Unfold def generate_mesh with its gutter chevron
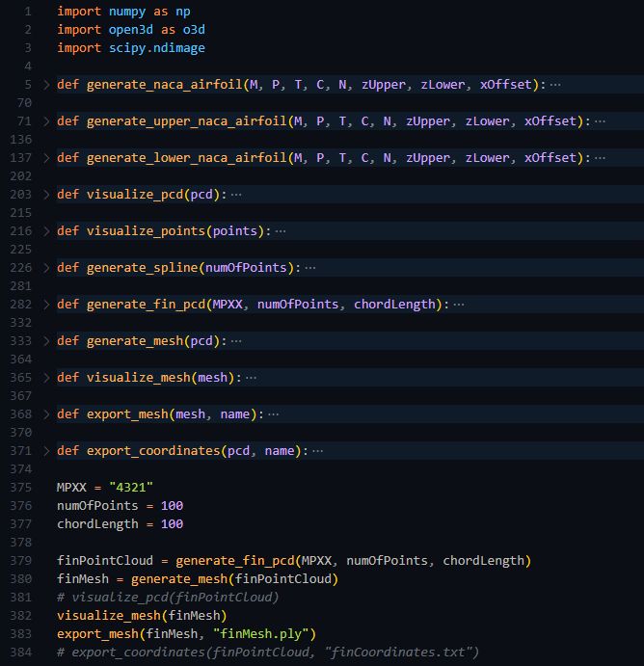Screen dimensions: 644x666 pos(46,341)
